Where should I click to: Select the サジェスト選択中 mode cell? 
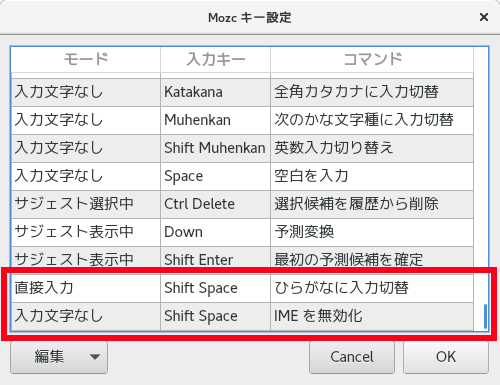pyautogui.click(x=86, y=204)
